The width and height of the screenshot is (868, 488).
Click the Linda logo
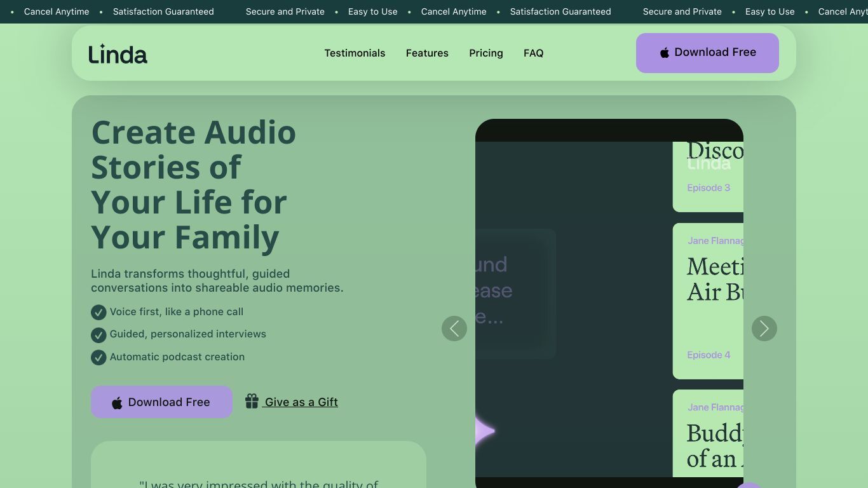coord(118,54)
